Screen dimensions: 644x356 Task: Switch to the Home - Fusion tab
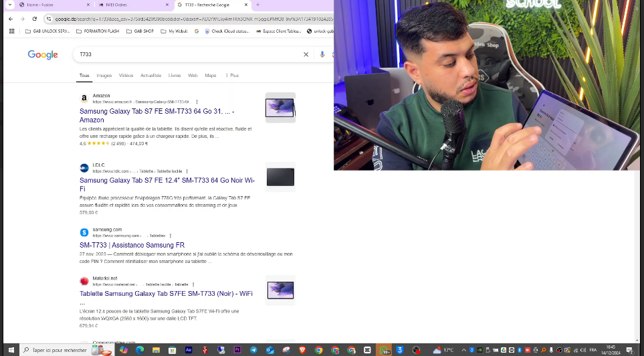[53, 5]
